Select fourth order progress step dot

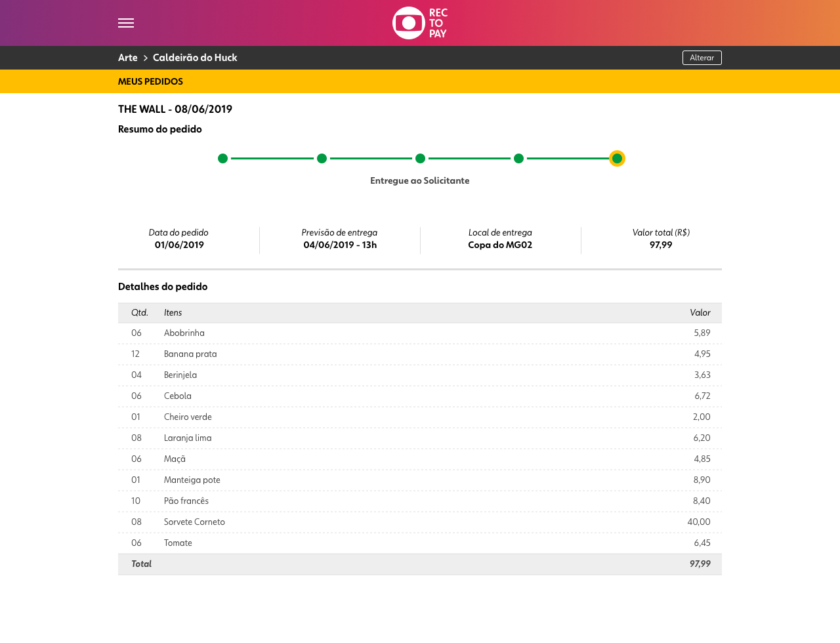point(518,158)
